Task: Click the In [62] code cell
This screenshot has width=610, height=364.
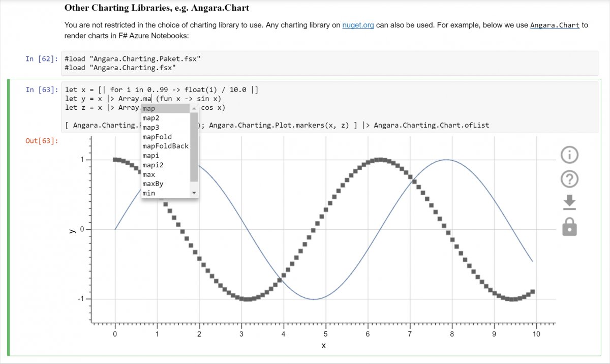Action: [329, 63]
